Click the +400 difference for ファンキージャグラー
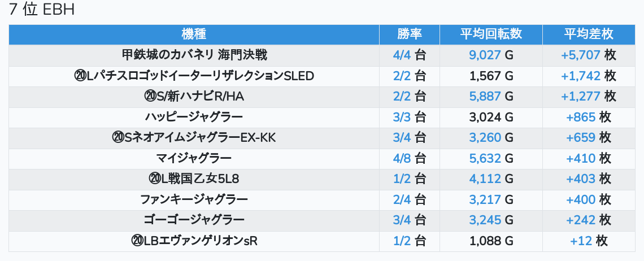 tap(581, 199)
